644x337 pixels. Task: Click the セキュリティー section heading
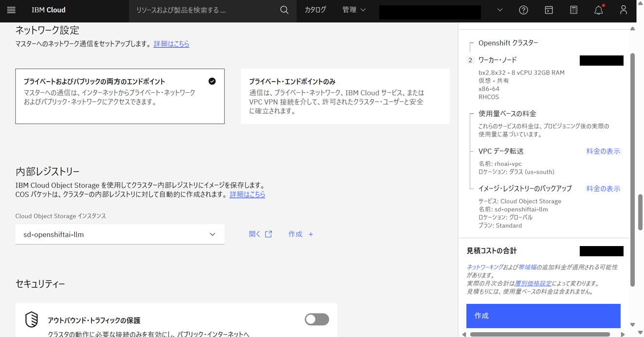tap(40, 284)
